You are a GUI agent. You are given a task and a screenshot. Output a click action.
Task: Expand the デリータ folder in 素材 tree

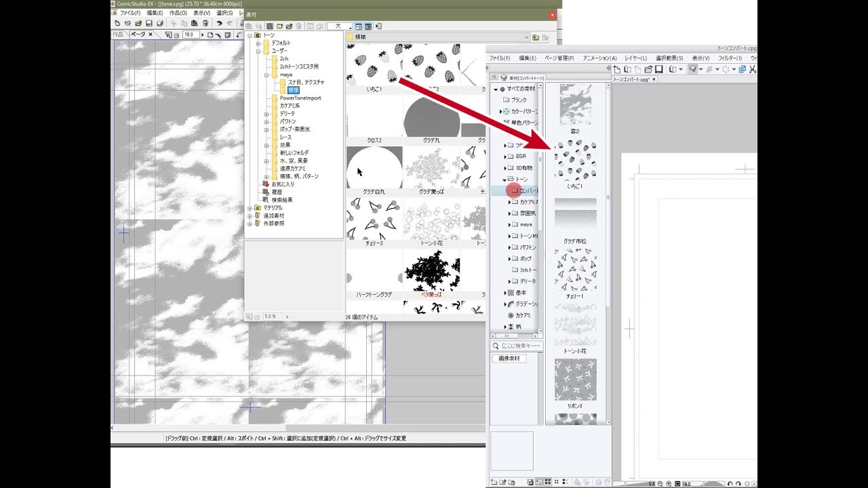click(x=267, y=113)
